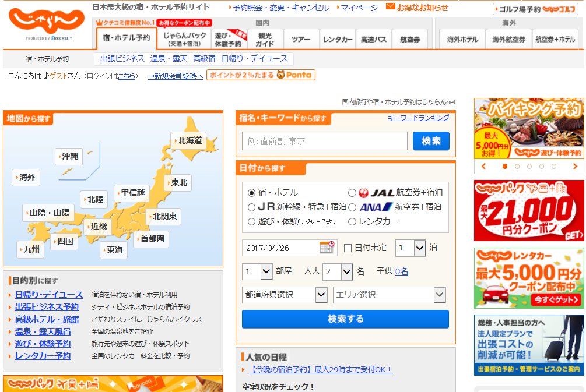Open the 航空券 tab
This screenshot has height=392, width=586.
(410, 39)
